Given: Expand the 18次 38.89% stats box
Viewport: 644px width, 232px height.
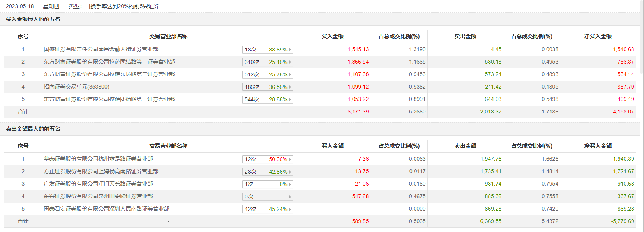Looking at the screenshot, I should click(x=267, y=50).
